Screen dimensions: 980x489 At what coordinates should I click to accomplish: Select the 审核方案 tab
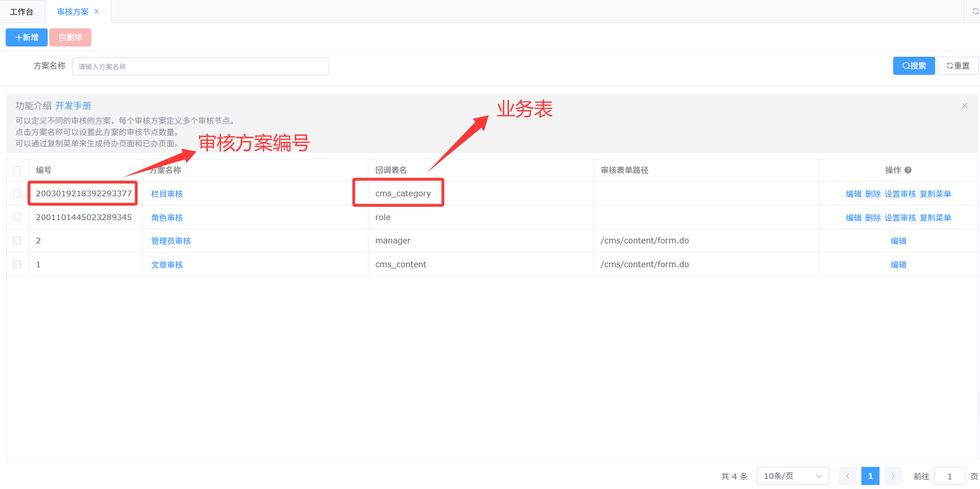(x=73, y=12)
